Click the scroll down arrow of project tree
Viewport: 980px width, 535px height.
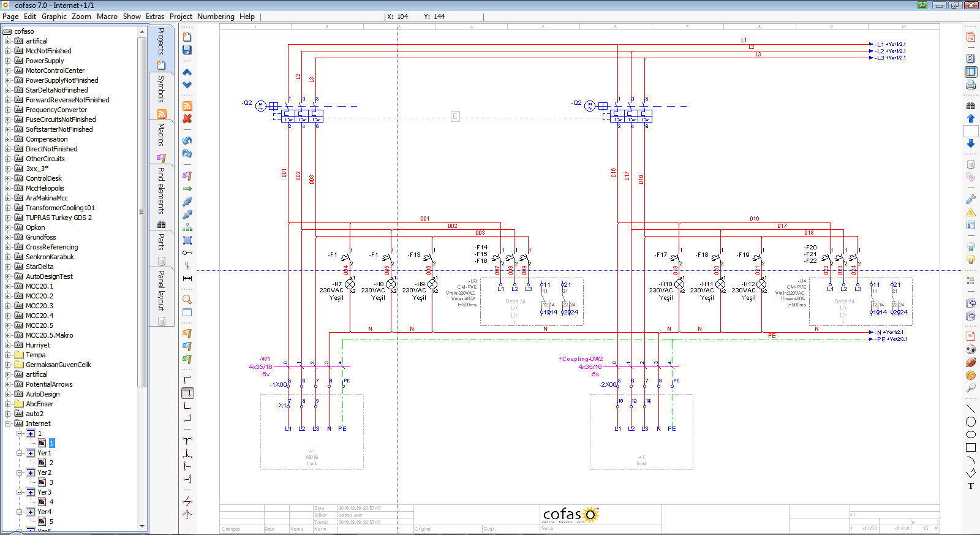142,526
